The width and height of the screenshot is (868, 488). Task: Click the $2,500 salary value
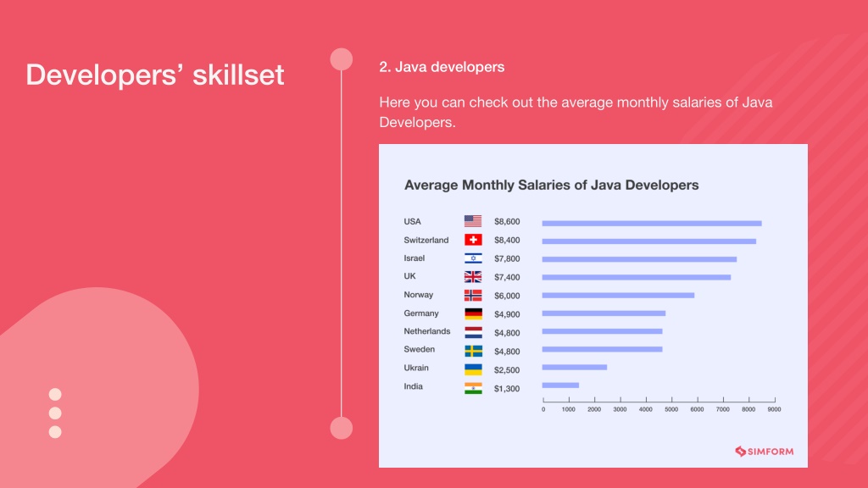pos(507,369)
